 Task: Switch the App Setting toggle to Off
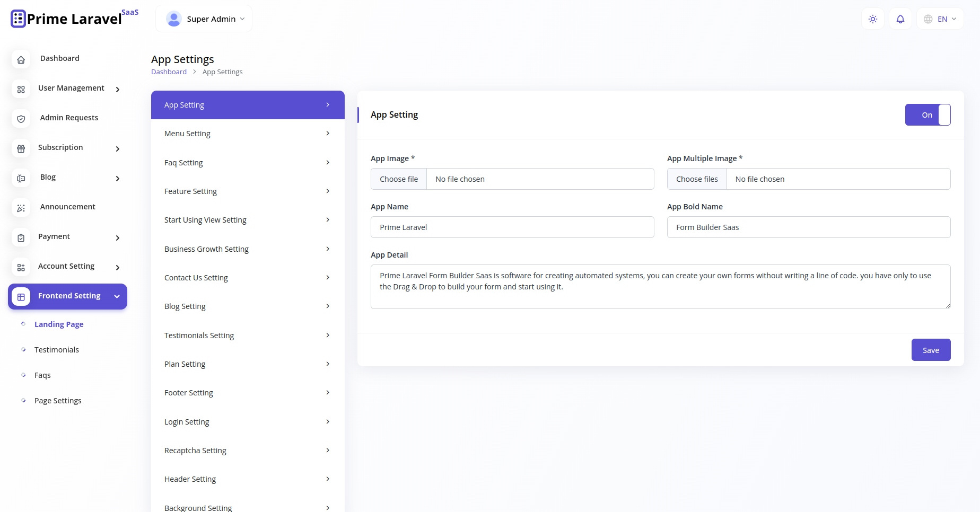coord(927,114)
